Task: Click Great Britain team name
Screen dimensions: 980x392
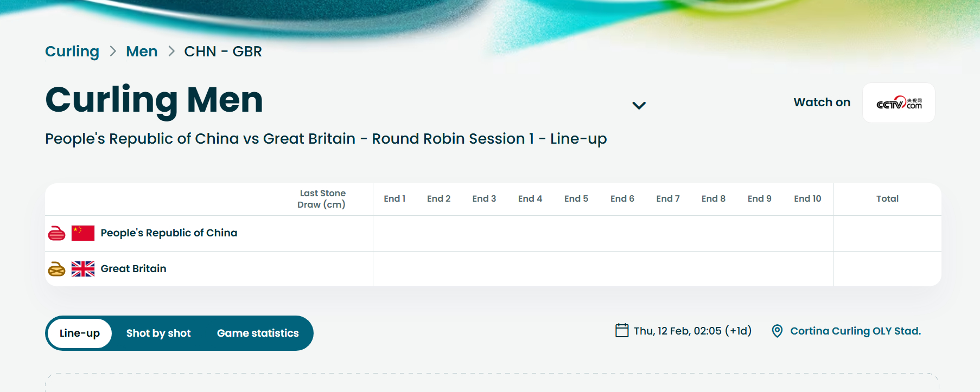Action: point(133,269)
